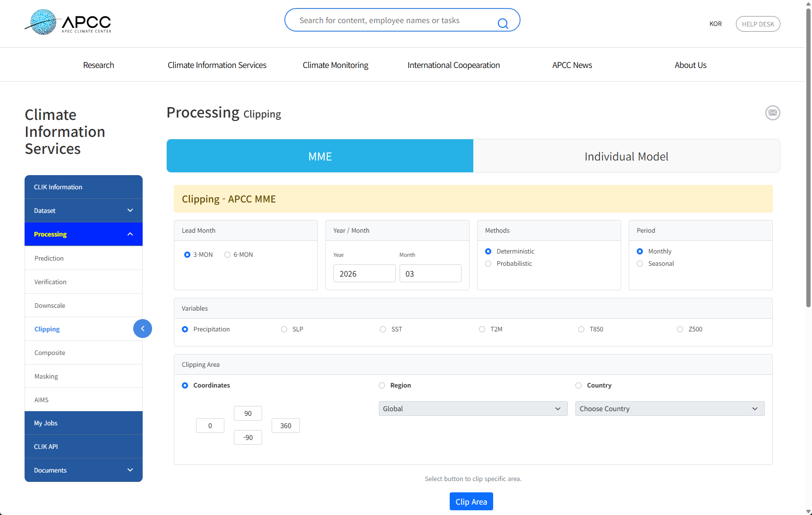Viewport: 812px width, 515px height.
Task: Select the Z500 variable
Action: click(x=680, y=329)
